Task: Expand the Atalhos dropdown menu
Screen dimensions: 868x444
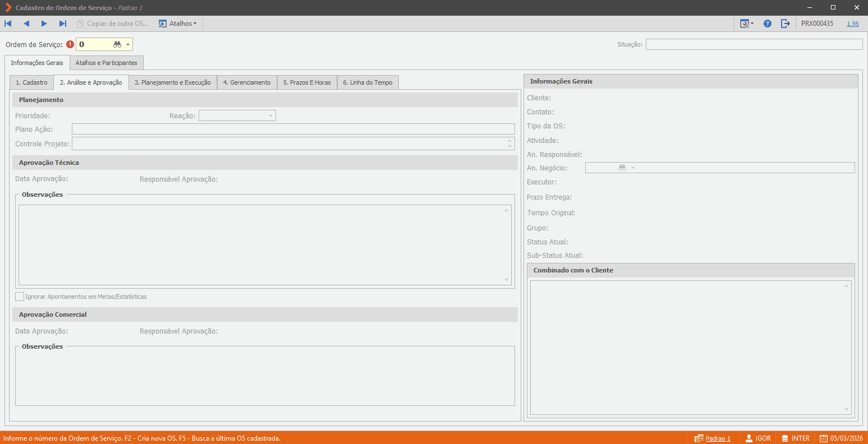Action: pyautogui.click(x=177, y=24)
